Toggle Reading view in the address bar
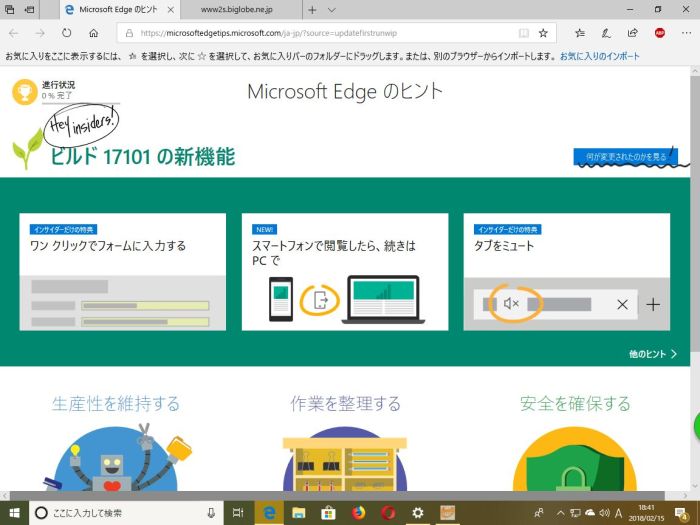 (x=523, y=33)
